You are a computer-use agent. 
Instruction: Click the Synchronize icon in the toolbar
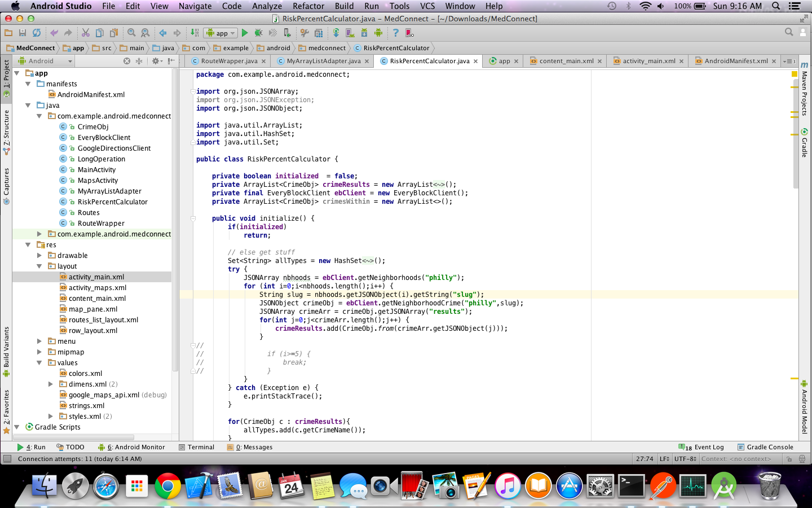(37, 33)
